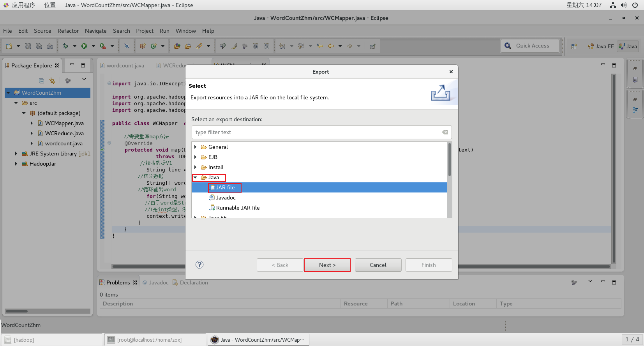Click the Export dialog help question icon
Screen dimensions: 644x346
[x=199, y=265]
